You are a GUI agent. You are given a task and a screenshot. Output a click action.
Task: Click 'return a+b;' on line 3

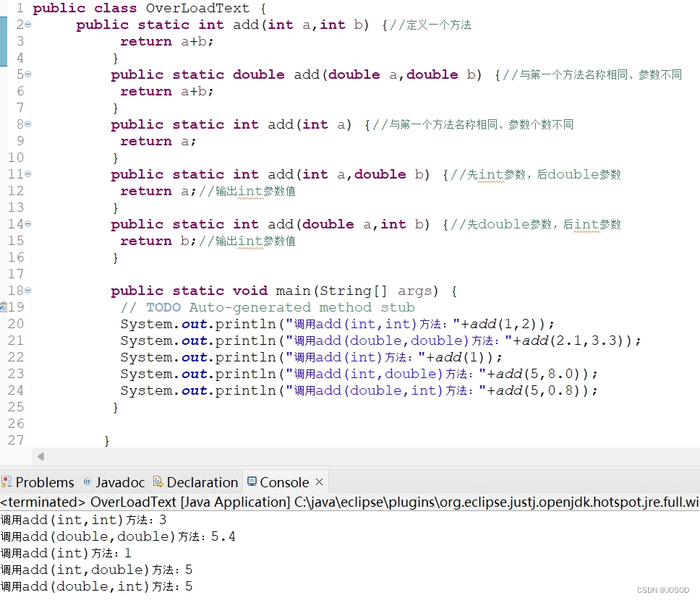167,41
